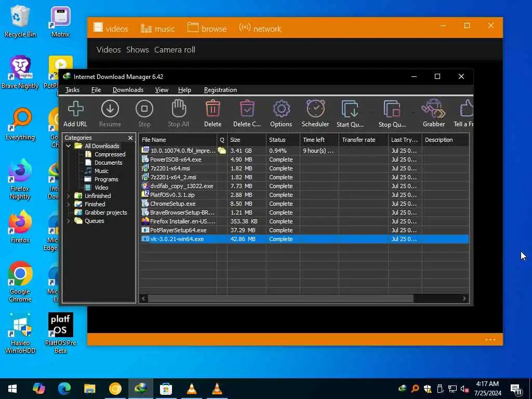532x399 pixels.
Task: Open the Tasks menu
Action: [72, 90]
